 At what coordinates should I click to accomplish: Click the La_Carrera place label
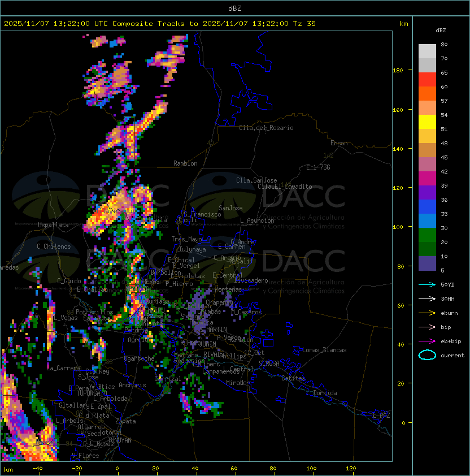click(64, 368)
